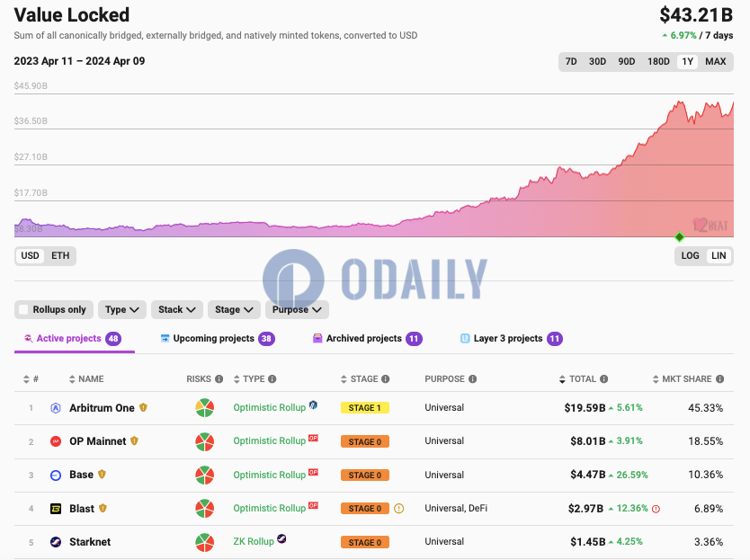Switch to Active projects tab
The height and width of the screenshot is (560, 750).
tap(73, 339)
